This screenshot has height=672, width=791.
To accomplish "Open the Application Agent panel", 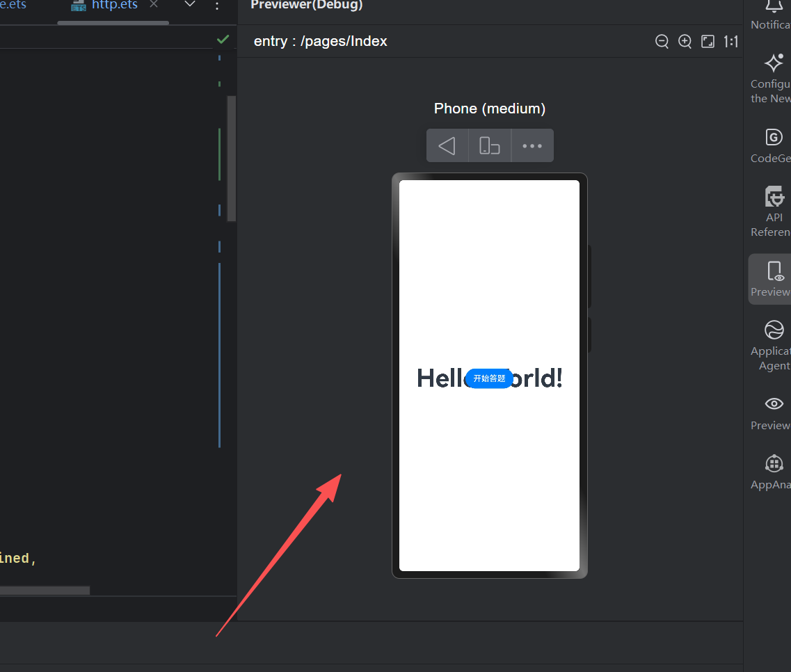I will (774, 344).
